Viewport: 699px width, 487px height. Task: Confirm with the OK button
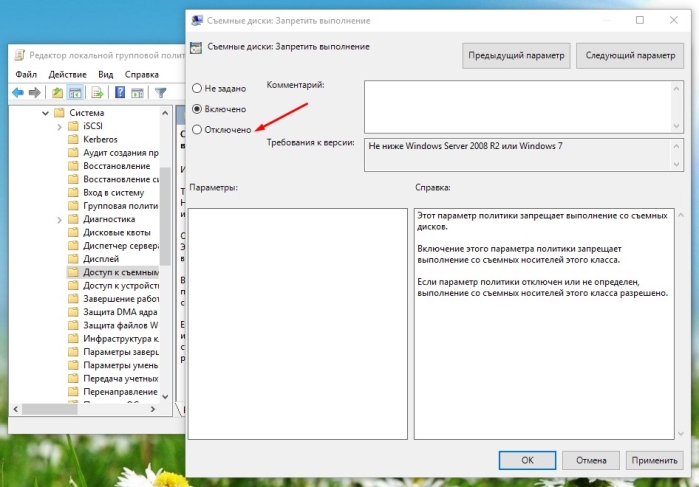pyautogui.click(x=527, y=460)
